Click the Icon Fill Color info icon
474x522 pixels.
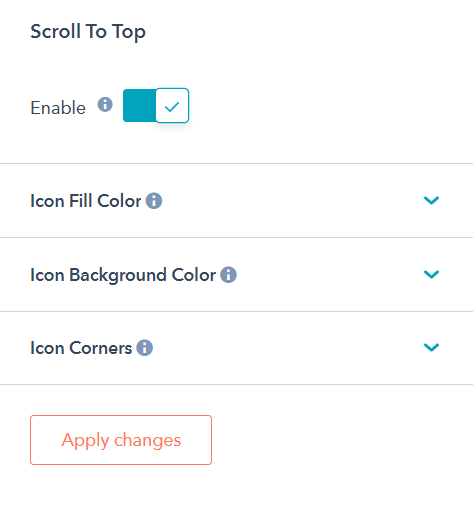coord(154,201)
